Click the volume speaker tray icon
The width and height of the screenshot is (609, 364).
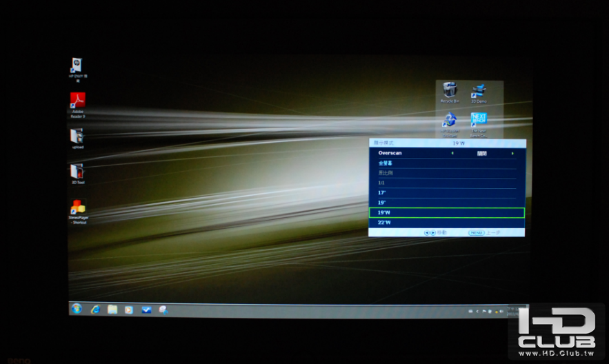point(501,311)
